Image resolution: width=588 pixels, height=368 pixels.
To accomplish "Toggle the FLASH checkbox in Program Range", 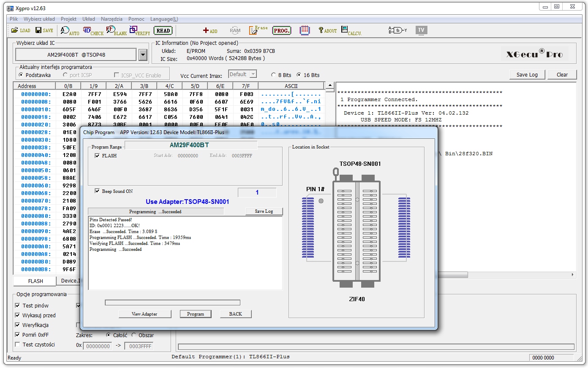I will click(x=98, y=156).
